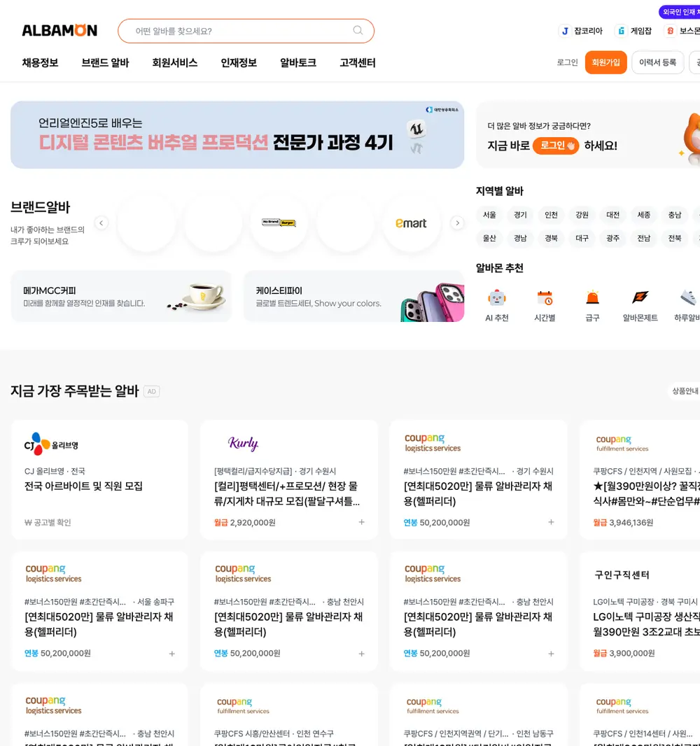Click the orange 회원가입 button

click(x=605, y=62)
